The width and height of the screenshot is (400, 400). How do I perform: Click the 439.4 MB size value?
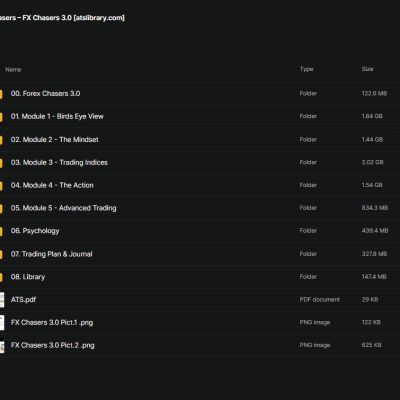[375, 231]
